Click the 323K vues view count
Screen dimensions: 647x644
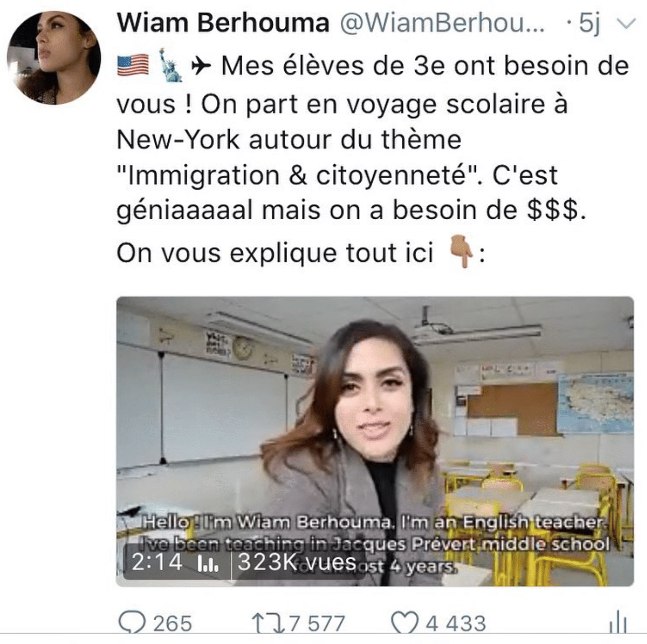pyautogui.click(x=297, y=562)
